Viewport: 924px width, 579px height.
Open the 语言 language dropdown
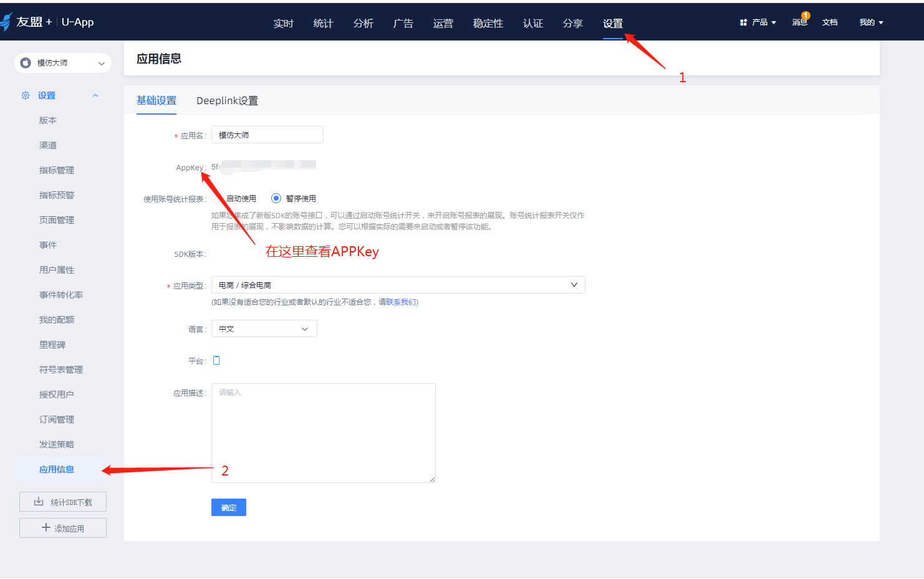264,328
